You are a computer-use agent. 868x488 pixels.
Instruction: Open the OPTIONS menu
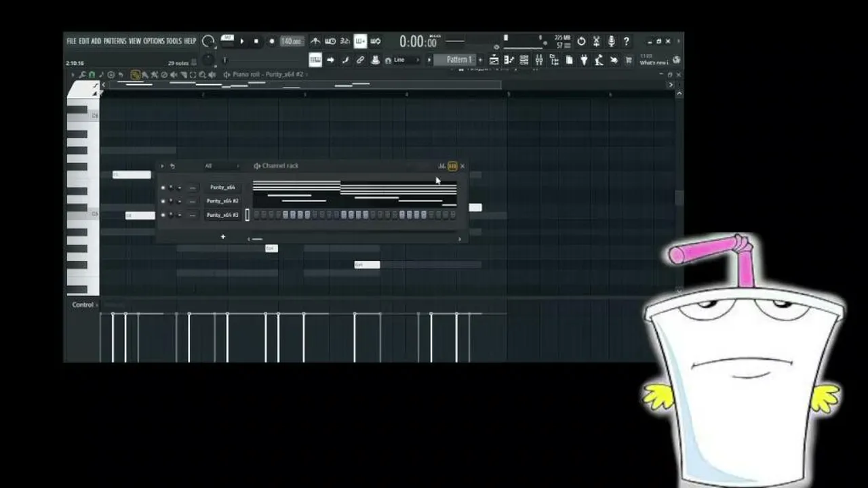tap(154, 41)
